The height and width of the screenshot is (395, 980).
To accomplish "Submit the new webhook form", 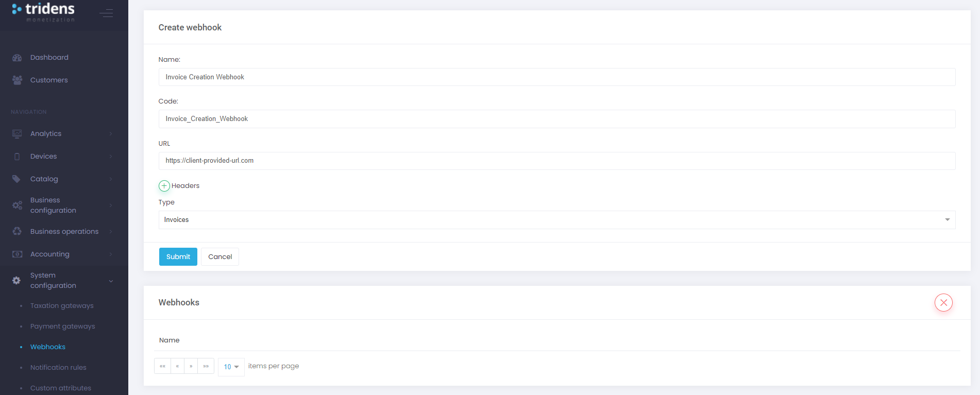I will point(178,256).
